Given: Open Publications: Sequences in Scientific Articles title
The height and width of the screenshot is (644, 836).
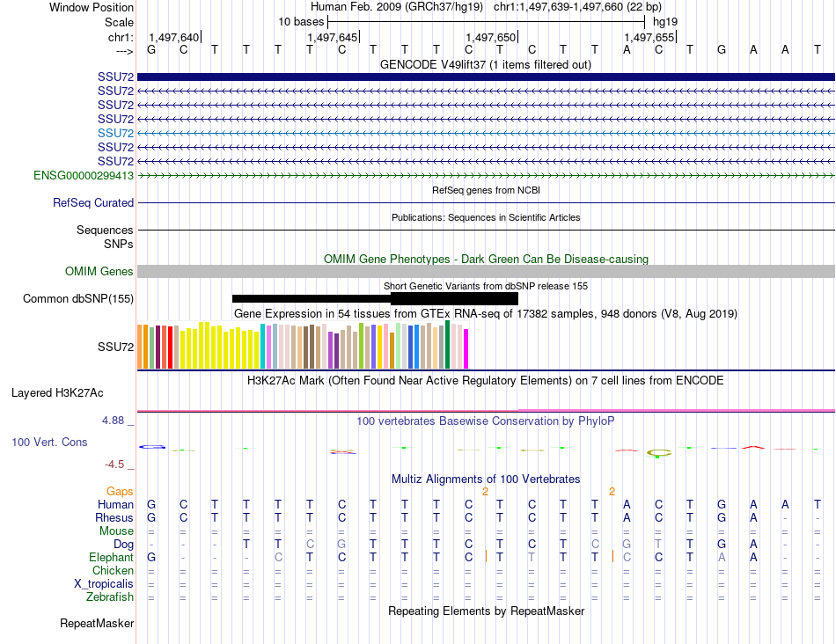Looking at the screenshot, I should [485, 217].
